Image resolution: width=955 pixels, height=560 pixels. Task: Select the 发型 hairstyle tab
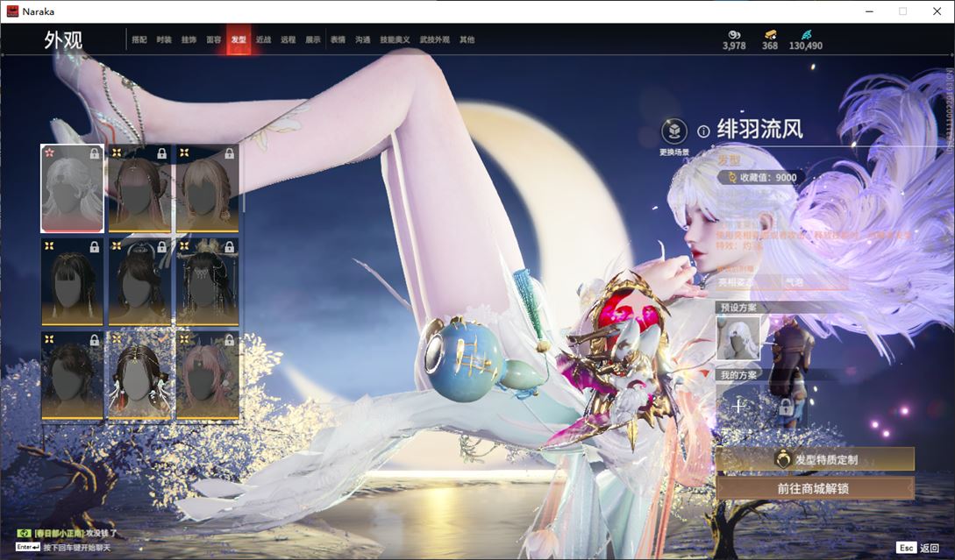(239, 39)
